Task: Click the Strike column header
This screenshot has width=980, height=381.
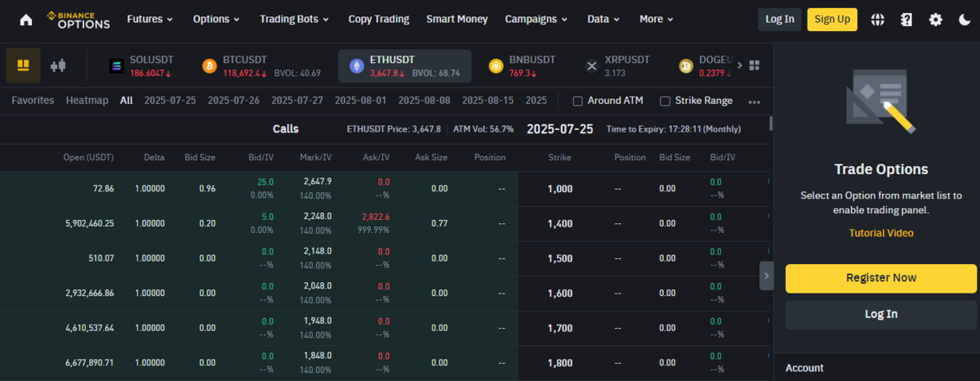Action: [x=559, y=157]
